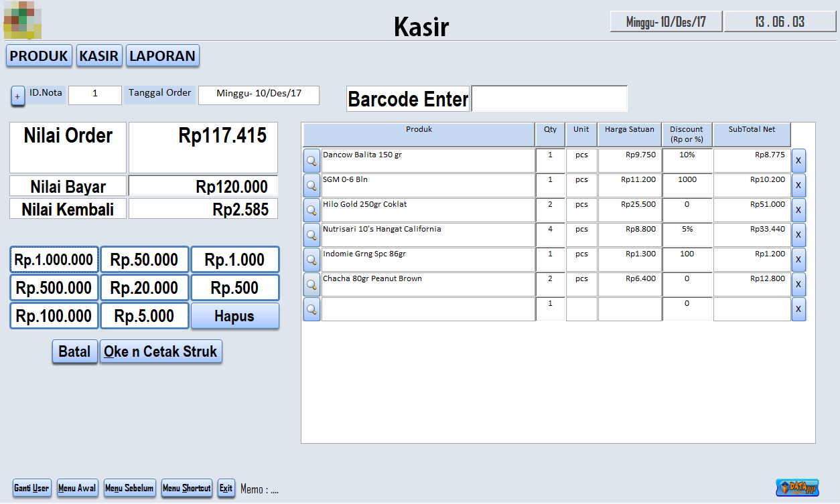Viewport: 840px width, 504px height.
Task: Click search icon for Indomie Grng Spc row
Action: (x=311, y=260)
